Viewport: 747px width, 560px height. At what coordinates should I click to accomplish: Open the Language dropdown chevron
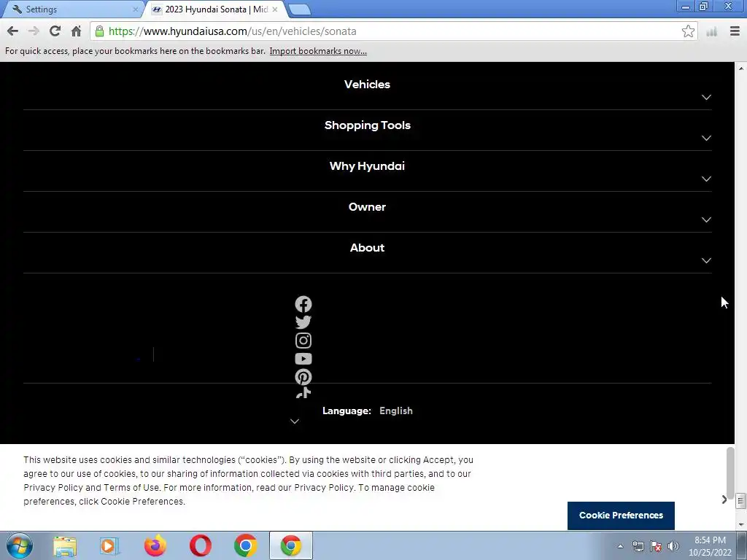tap(295, 421)
